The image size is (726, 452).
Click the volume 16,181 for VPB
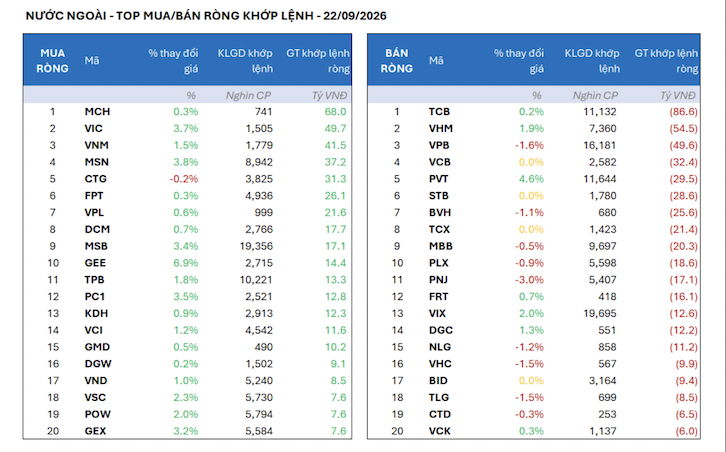pyautogui.click(x=600, y=145)
